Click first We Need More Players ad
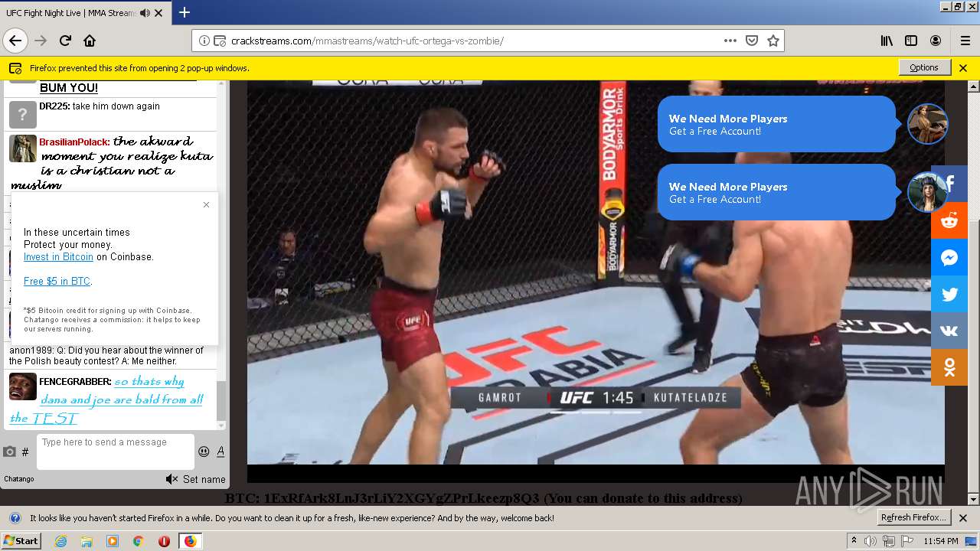The image size is (980, 551). click(x=776, y=124)
